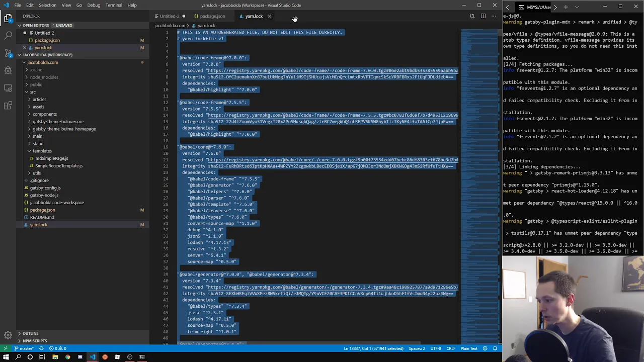Open the Search view in activity bar
The height and width of the screenshot is (362, 644).
pos(8,36)
